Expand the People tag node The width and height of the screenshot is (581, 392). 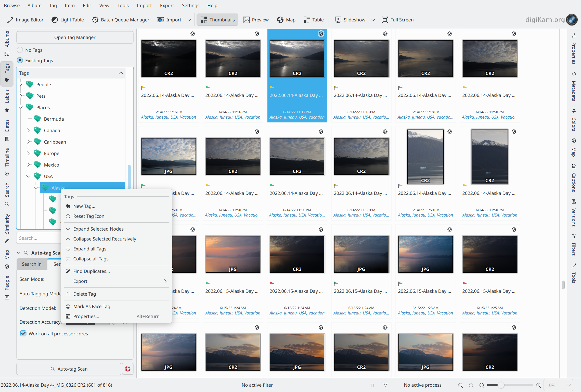coord(21,84)
